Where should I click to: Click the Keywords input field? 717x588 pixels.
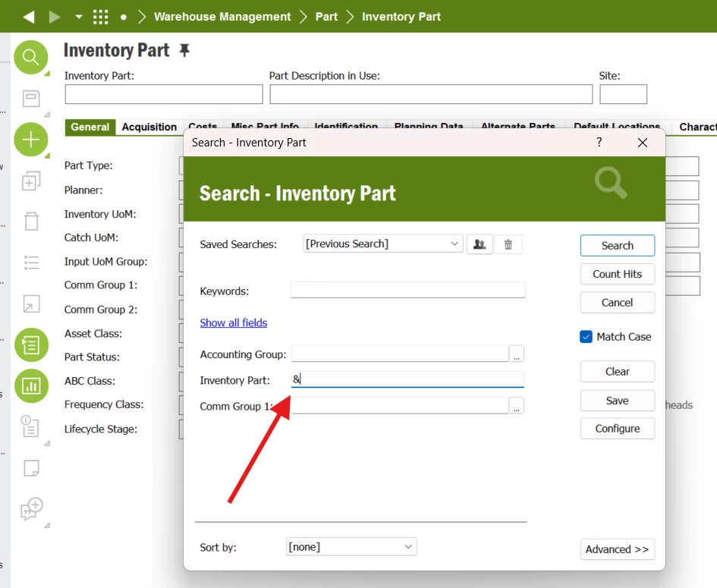pos(408,290)
